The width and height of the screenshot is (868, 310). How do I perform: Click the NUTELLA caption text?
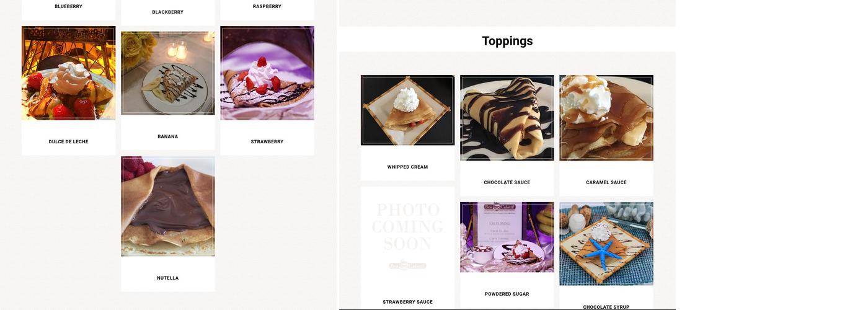(x=168, y=278)
